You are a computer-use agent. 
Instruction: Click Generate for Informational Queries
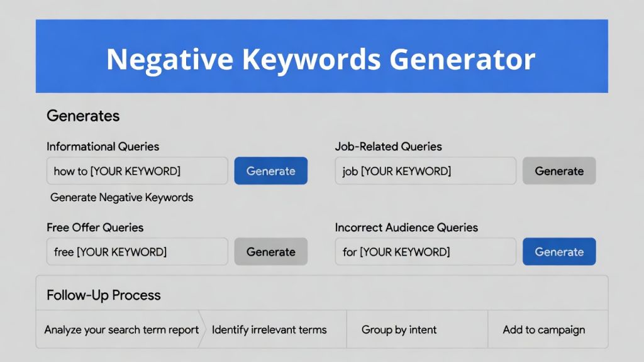(270, 170)
